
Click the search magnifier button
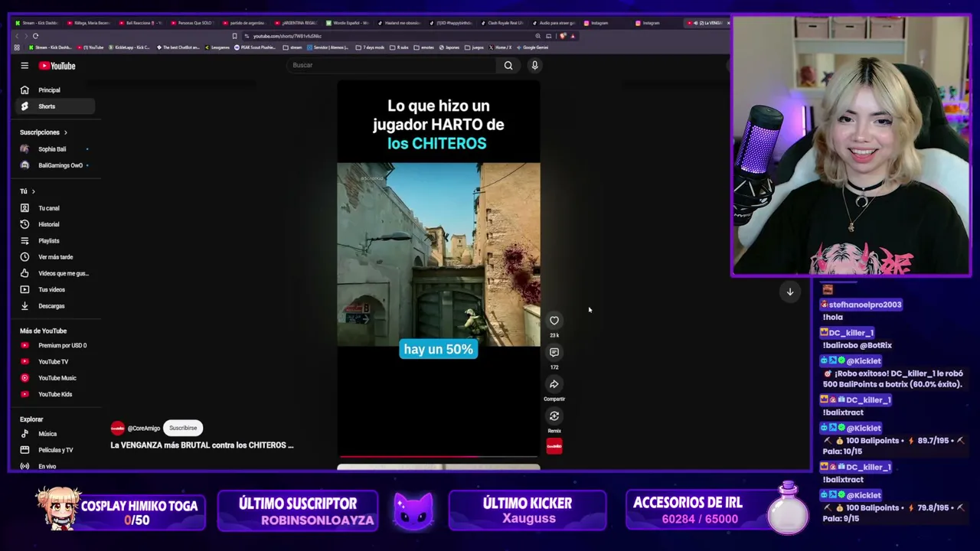(508, 65)
